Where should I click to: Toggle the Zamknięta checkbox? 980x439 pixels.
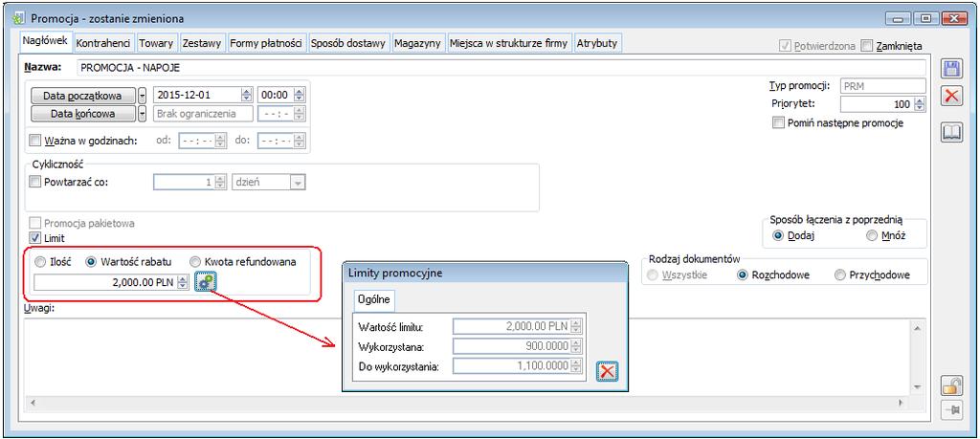point(866,46)
